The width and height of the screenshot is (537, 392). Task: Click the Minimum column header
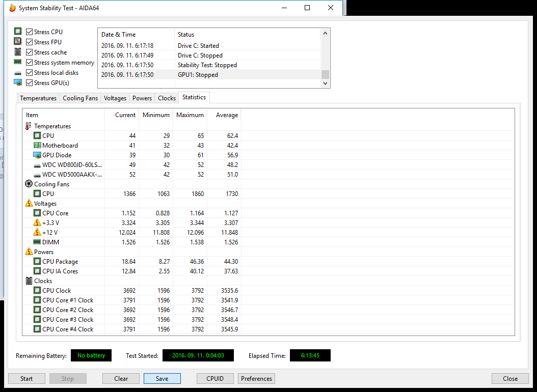(156, 115)
